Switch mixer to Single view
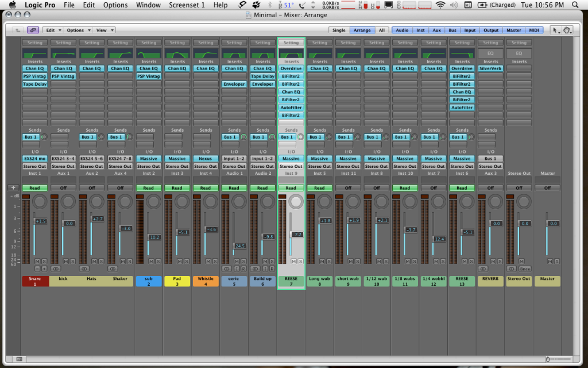Viewport: 588px width, 368px height. [x=339, y=30]
